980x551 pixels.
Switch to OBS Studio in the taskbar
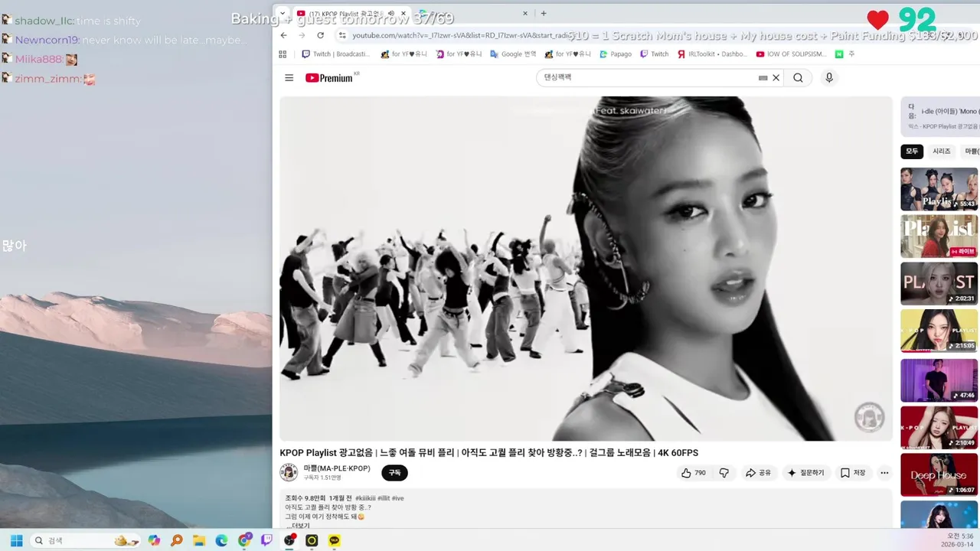[x=289, y=540]
